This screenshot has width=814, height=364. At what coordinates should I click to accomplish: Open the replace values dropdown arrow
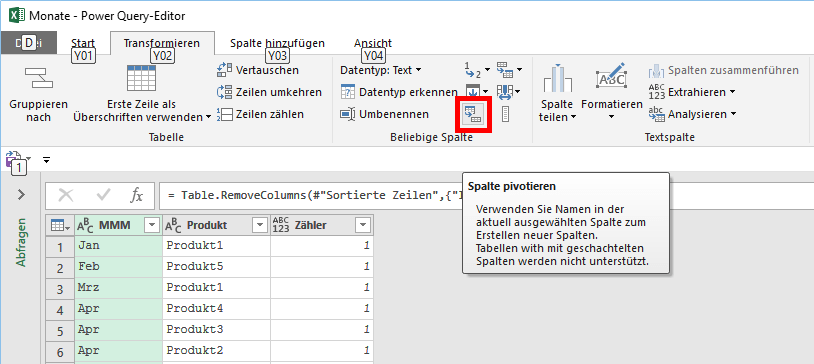click(486, 70)
